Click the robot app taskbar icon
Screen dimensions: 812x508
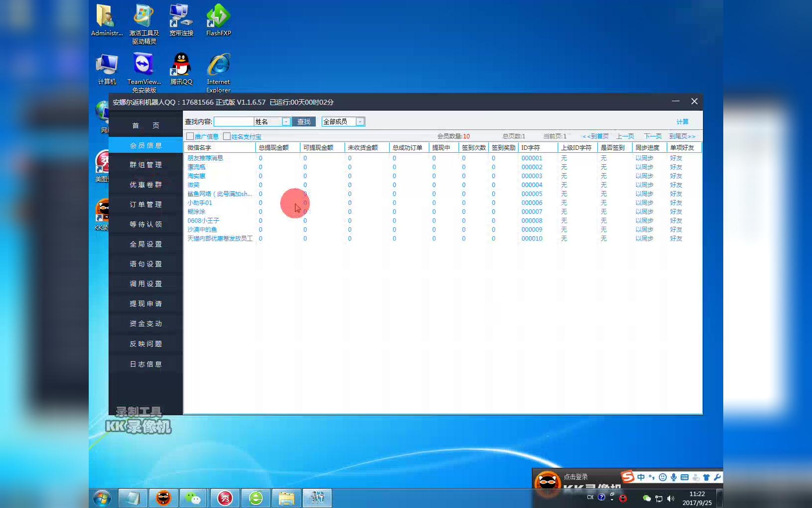[x=317, y=498]
